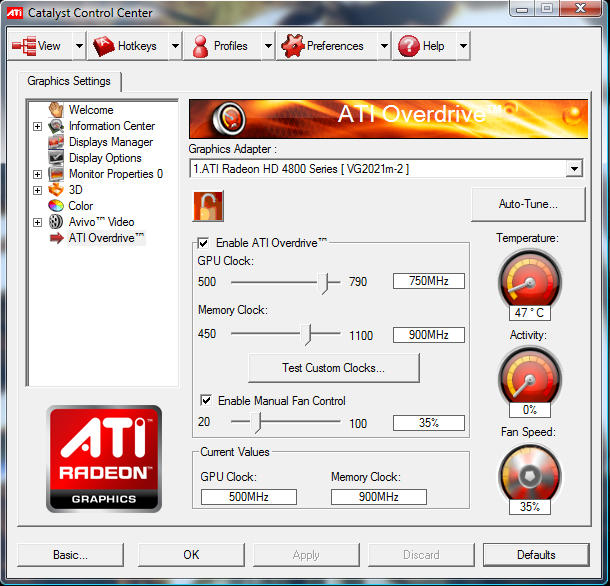Click the Memory Clock 900MHz value field
The image size is (610, 586).
pos(428,335)
